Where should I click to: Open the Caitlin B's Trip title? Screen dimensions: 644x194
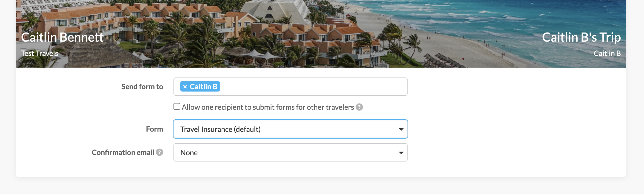point(581,37)
